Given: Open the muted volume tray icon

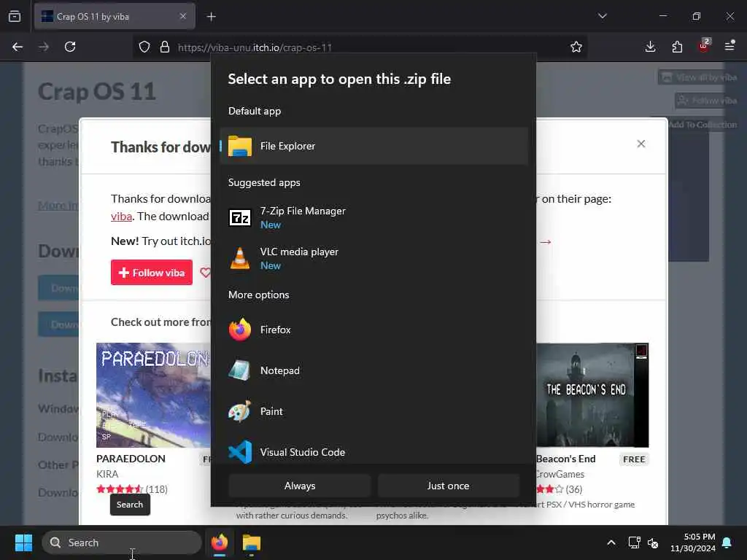Looking at the screenshot, I should [653, 542].
